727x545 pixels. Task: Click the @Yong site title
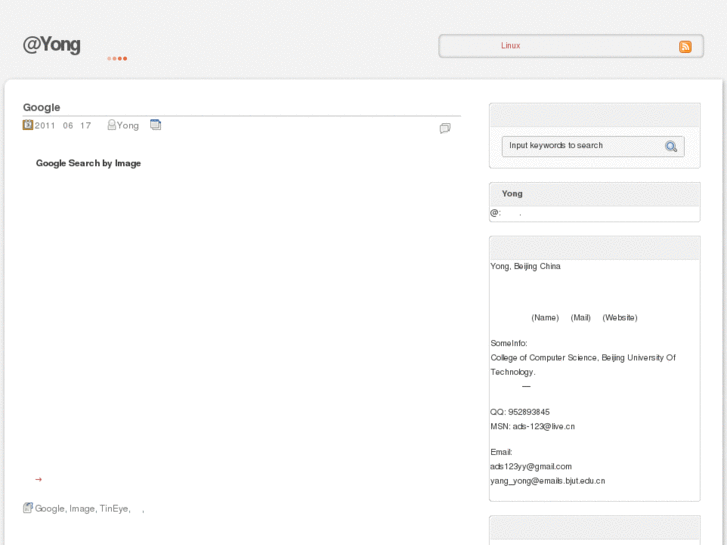(x=52, y=44)
